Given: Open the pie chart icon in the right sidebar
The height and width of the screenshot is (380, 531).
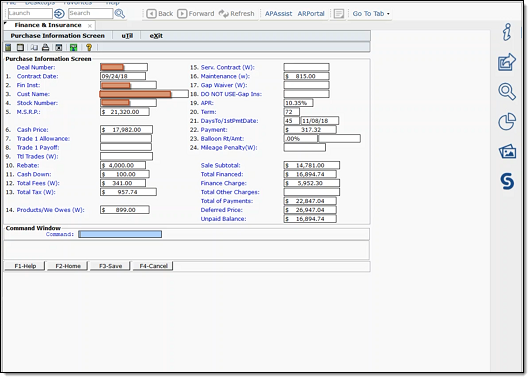Looking at the screenshot, I should click(x=507, y=122).
